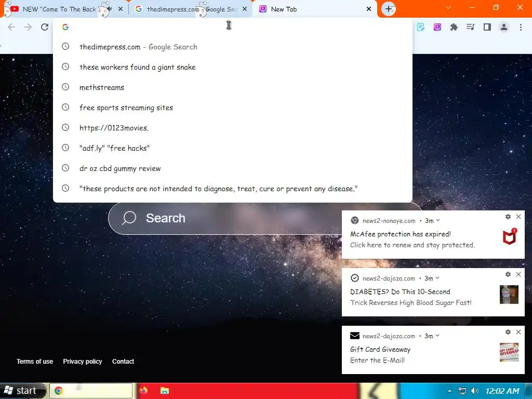Close the thedimepress.com tab
This screenshot has width=532, height=399.
[245, 9]
